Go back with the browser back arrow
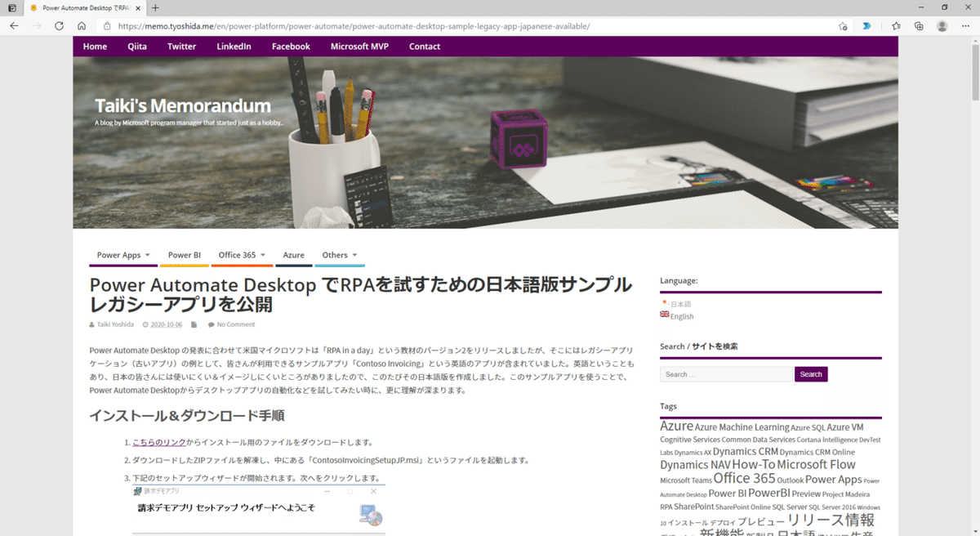Screen dimensions: 980x536 14,26
